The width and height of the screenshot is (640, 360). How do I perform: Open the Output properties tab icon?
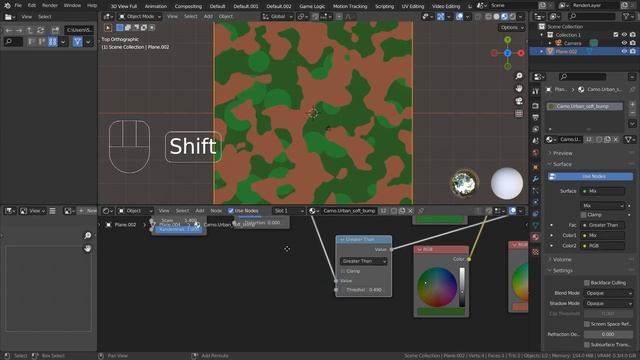[535, 118]
